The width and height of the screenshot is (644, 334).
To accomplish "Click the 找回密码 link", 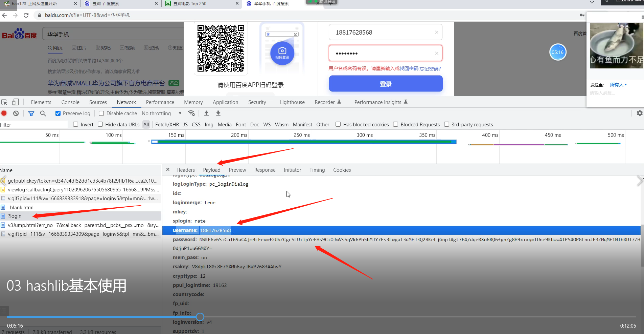I will coord(409,68).
